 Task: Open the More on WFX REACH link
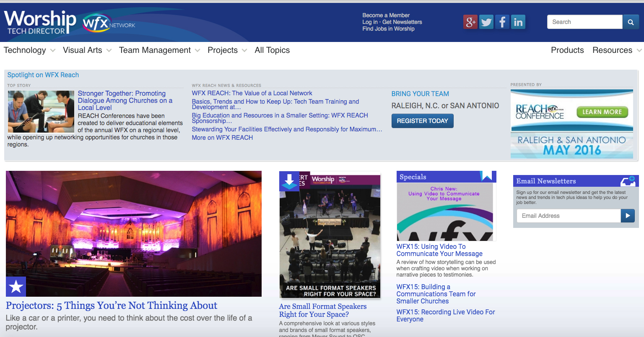[222, 138]
